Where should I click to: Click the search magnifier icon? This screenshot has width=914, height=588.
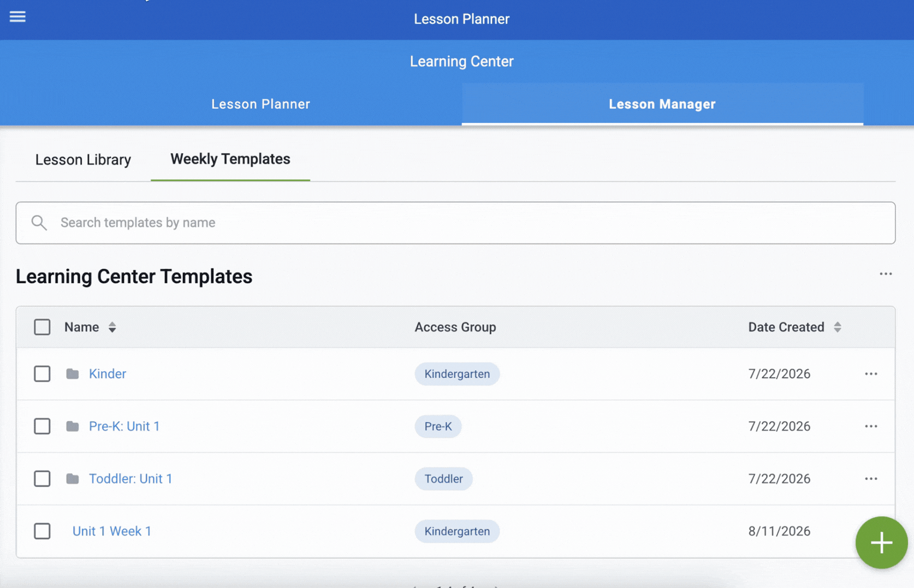point(39,223)
